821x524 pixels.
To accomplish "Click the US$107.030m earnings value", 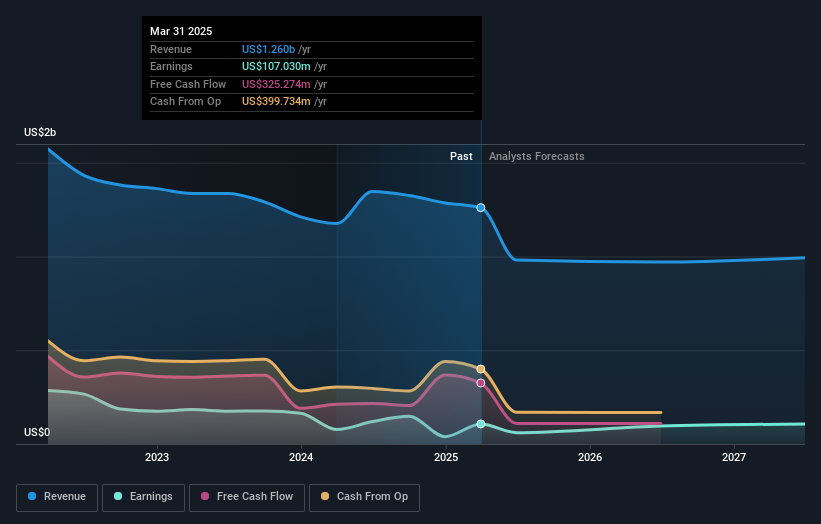I will pos(276,66).
